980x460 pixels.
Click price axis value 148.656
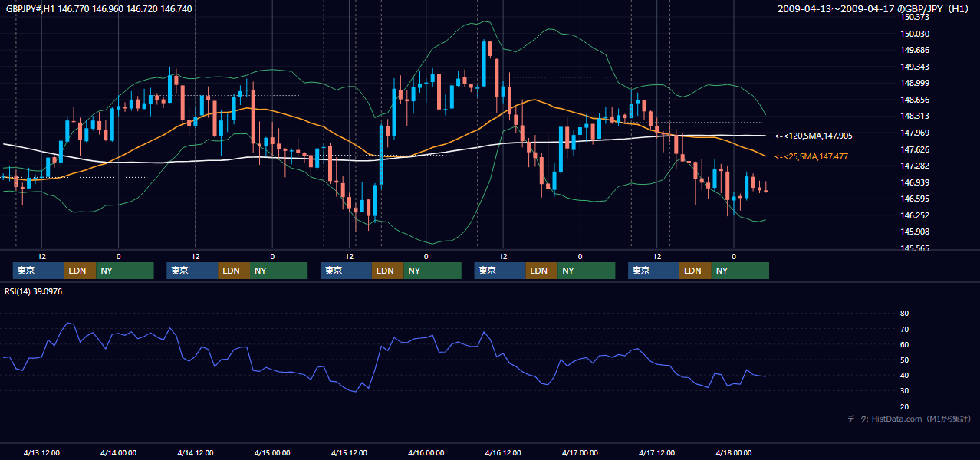(915, 100)
